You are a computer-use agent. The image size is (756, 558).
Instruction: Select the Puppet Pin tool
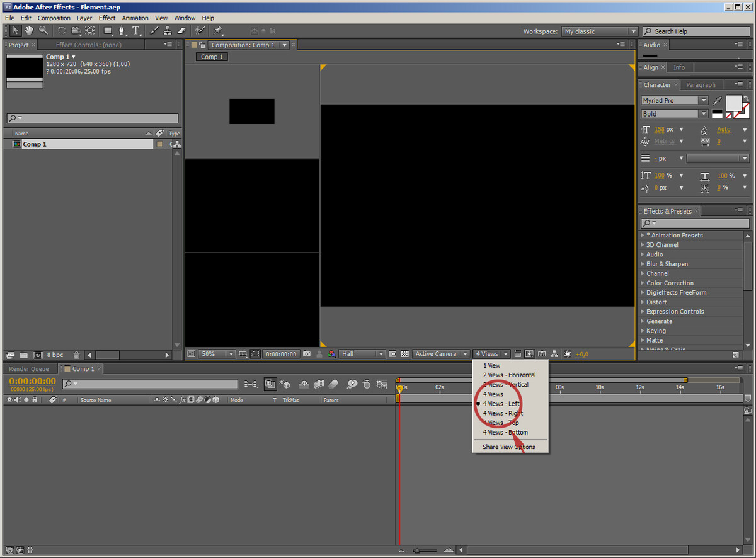click(x=218, y=31)
